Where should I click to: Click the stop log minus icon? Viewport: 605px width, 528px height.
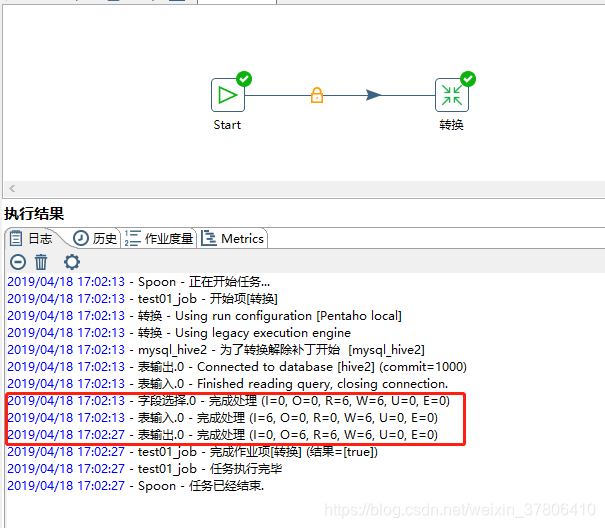[x=18, y=262]
